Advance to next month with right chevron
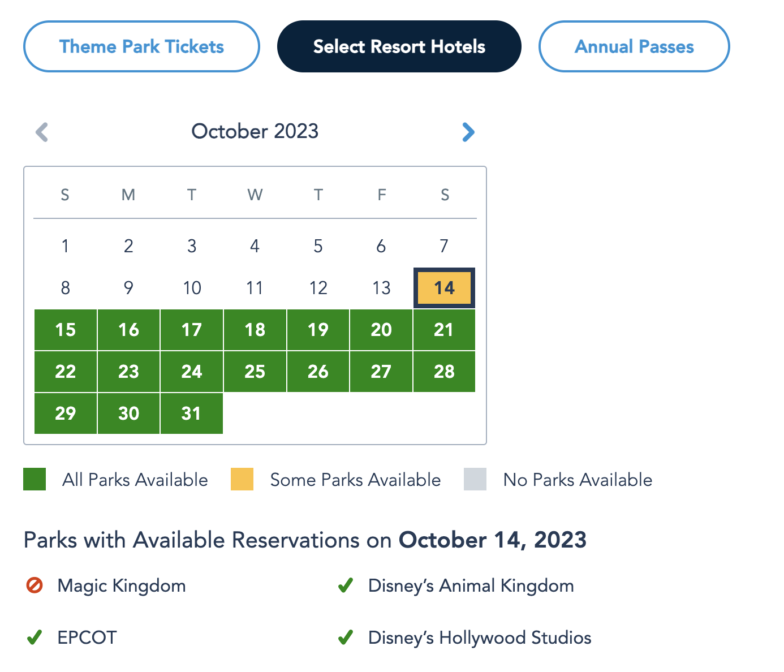The width and height of the screenshot is (784, 672). [468, 132]
